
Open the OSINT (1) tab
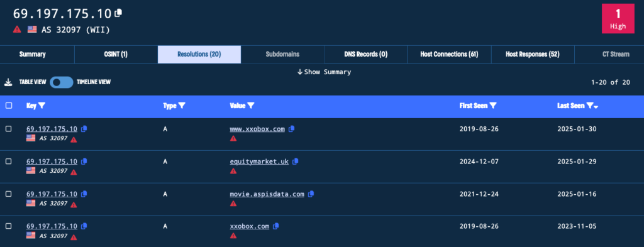tap(116, 55)
